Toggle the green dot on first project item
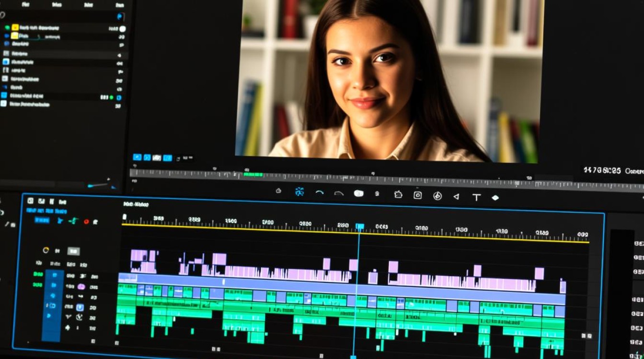Image resolution: width=644 pixels, height=359 pixels. (x=7, y=28)
